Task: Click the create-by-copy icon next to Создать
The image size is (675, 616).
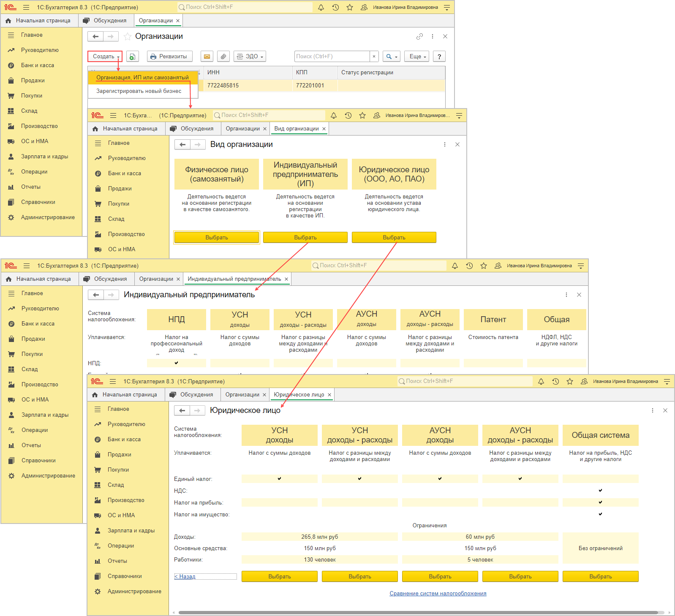Action: 132,56
